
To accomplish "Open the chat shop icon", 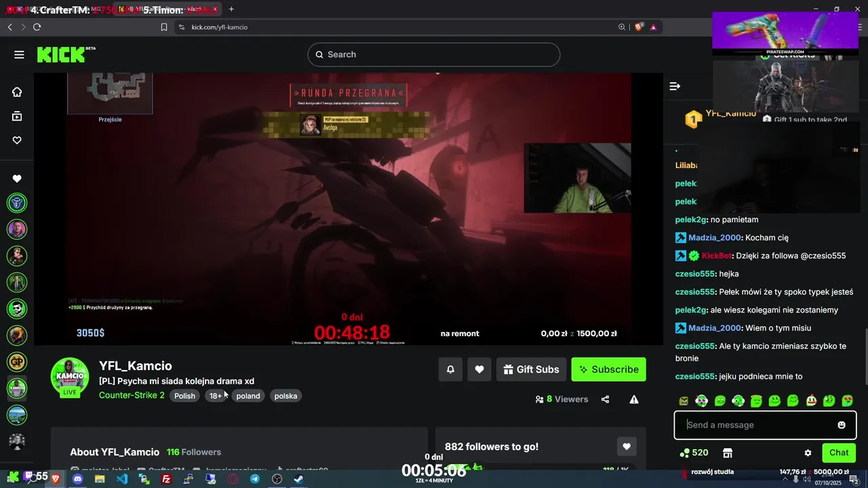I will 728,453.
